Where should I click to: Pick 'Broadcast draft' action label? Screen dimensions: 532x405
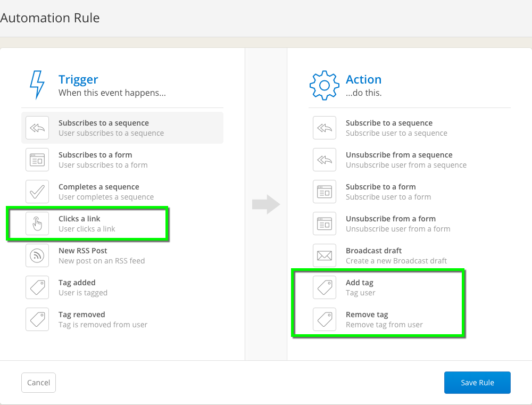(373, 251)
